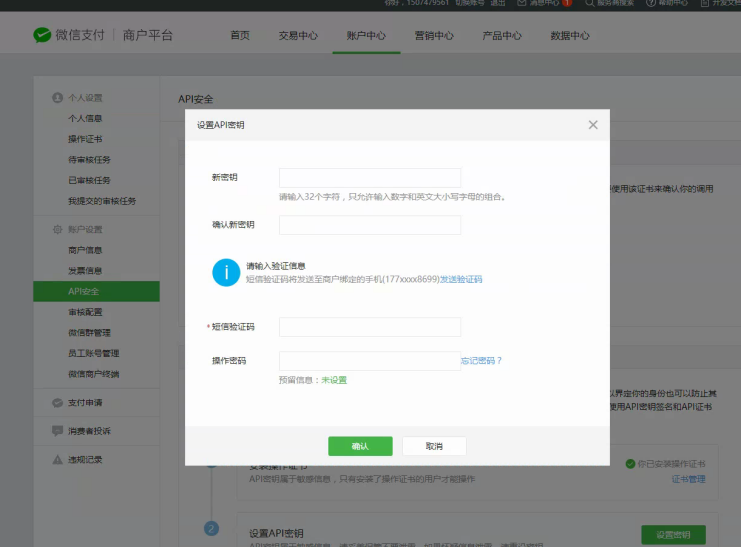
Task: Open 员工账号管理 in sidebar
Action: point(94,353)
